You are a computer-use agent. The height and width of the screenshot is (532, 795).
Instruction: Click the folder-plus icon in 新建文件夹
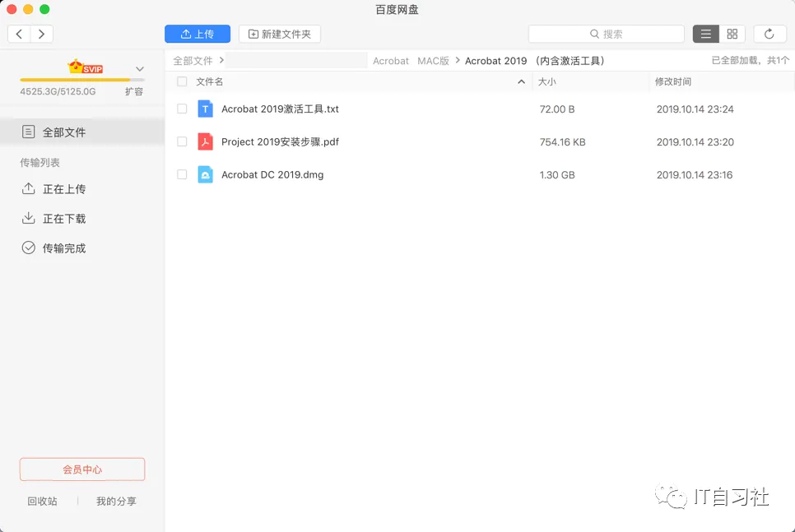tap(253, 34)
